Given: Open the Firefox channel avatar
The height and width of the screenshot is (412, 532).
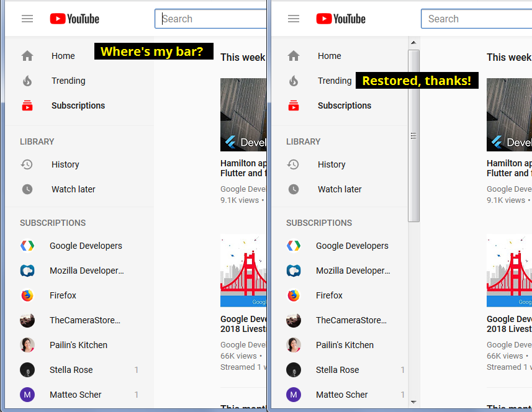Looking at the screenshot, I should [27, 295].
